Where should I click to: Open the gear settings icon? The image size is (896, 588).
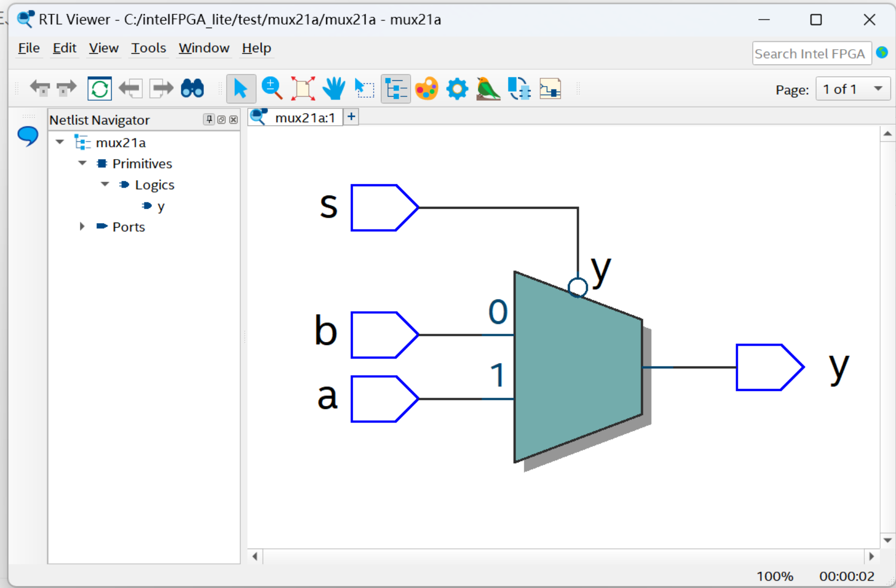coord(457,89)
